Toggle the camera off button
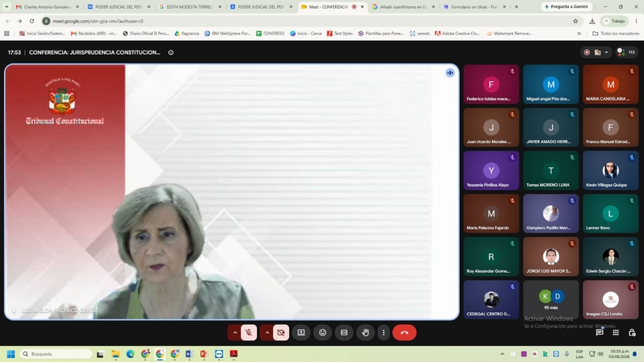The height and width of the screenshot is (362, 644). coord(281,332)
